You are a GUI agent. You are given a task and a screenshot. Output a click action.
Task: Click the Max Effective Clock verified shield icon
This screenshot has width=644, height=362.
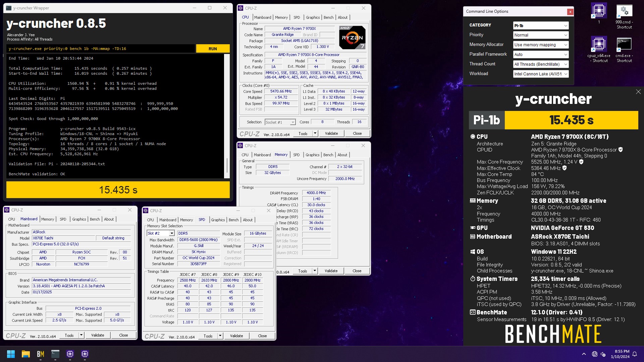(565, 168)
